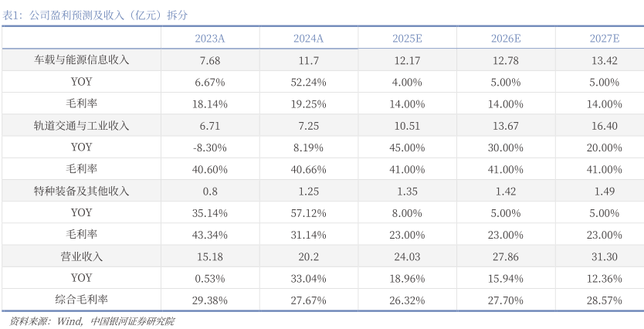644x329 pixels.
Task: Click the 营业收入 row label
Action: pos(81,256)
